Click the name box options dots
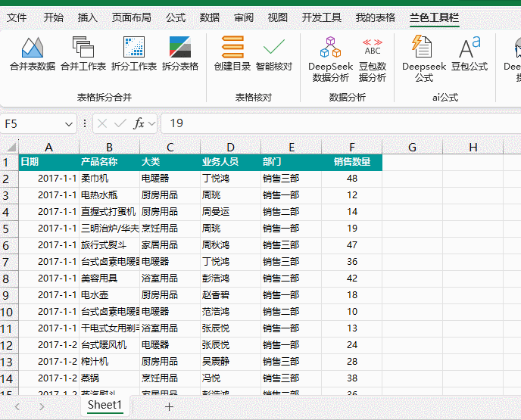 [x=85, y=123]
